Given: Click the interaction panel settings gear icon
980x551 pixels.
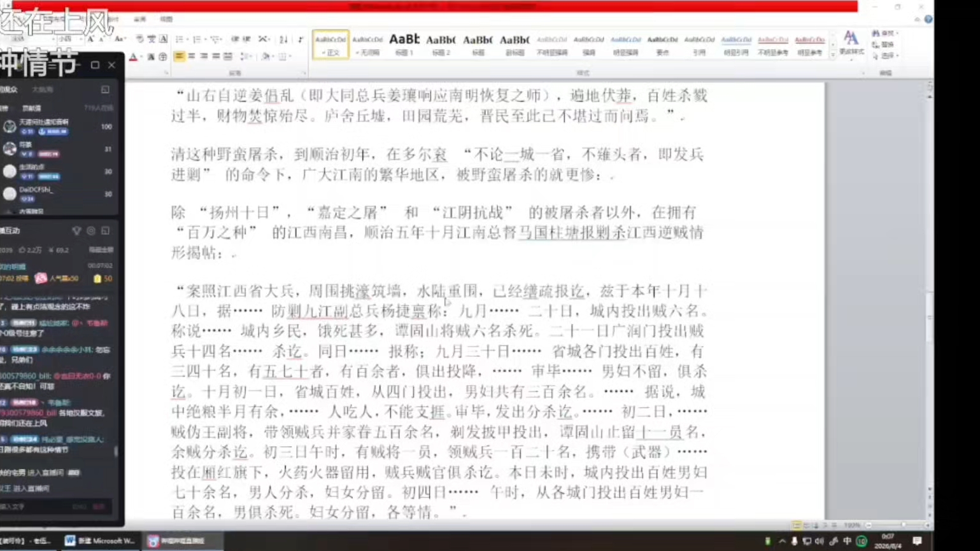Looking at the screenshot, I should tap(91, 231).
